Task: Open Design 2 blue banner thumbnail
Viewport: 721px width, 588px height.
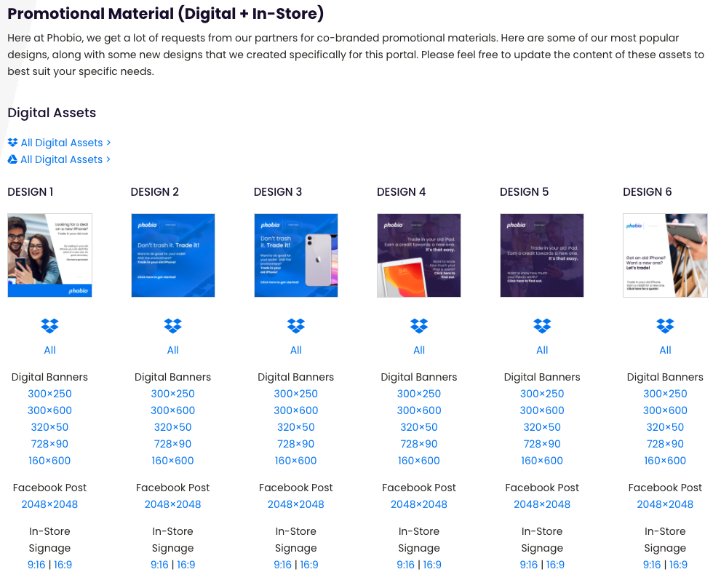Action: pyautogui.click(x=173, y=255)
